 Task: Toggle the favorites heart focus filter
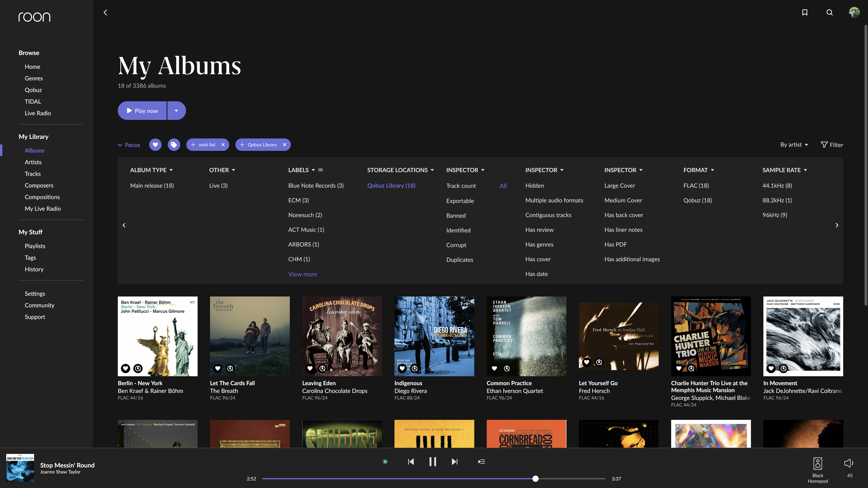pyautogui.click(x=155, y=145)
